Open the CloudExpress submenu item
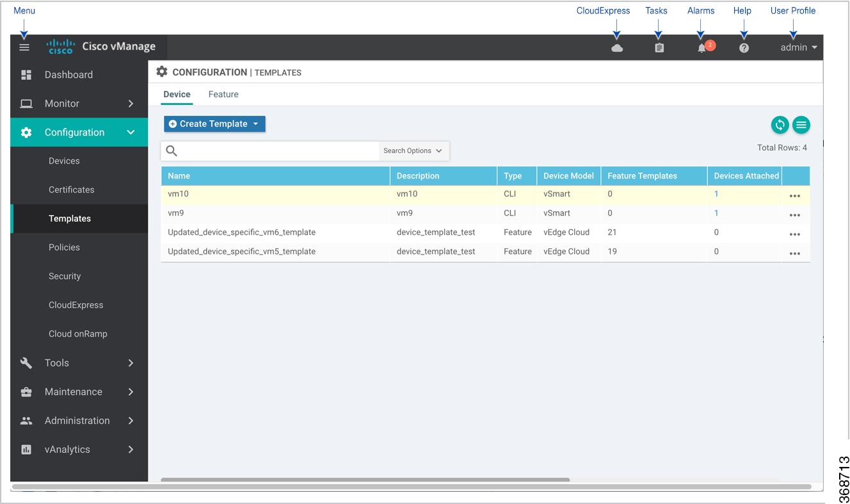850x504 pixels. [x=76, y=305]
